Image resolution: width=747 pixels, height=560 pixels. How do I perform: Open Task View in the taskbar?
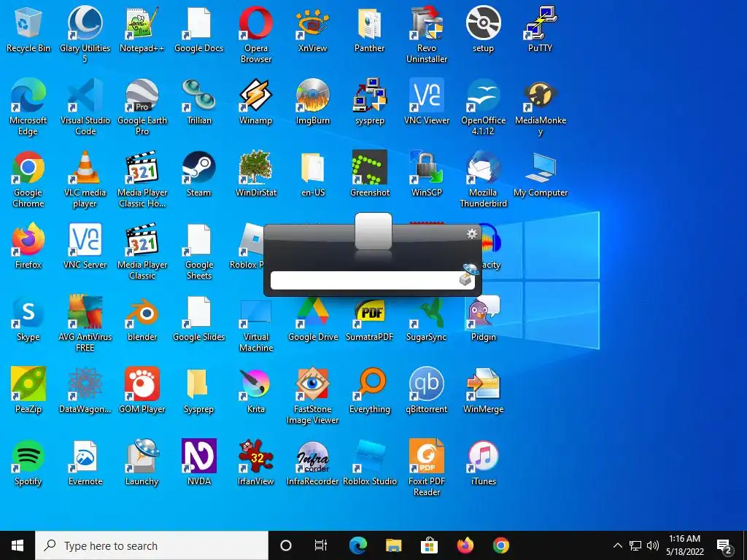tap(321, 545)
